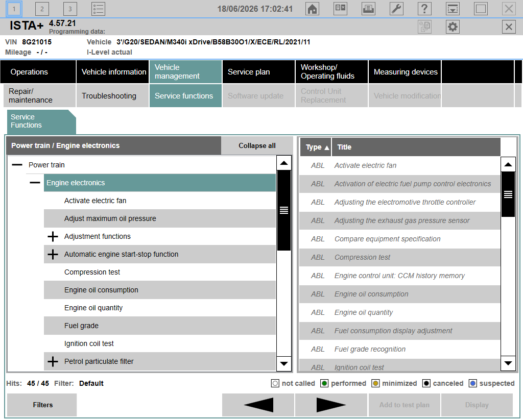The height and width of the screenshot is (420, 523).
Task: Go to previous step with left arrow
Action: click(x=258, y=405)
